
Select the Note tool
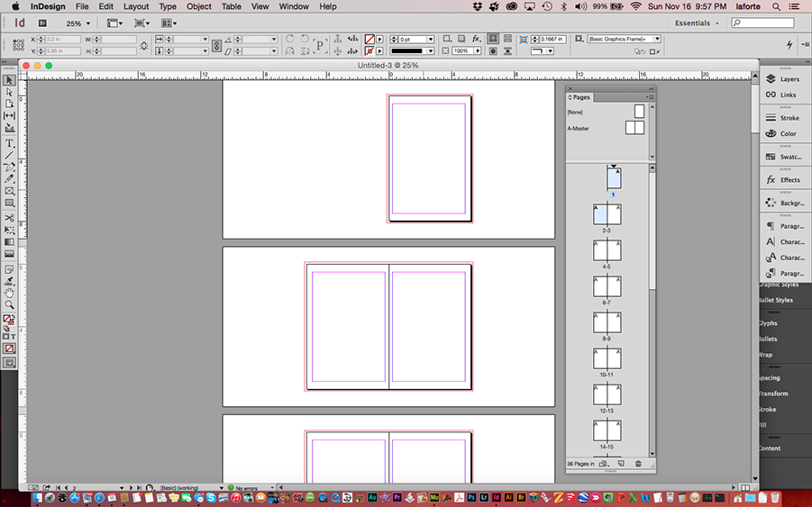9,269
